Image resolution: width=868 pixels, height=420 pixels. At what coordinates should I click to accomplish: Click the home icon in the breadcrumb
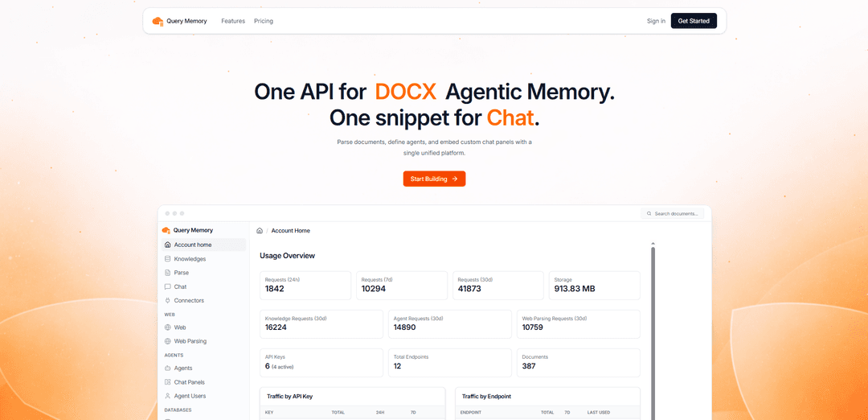click(260, 230)
